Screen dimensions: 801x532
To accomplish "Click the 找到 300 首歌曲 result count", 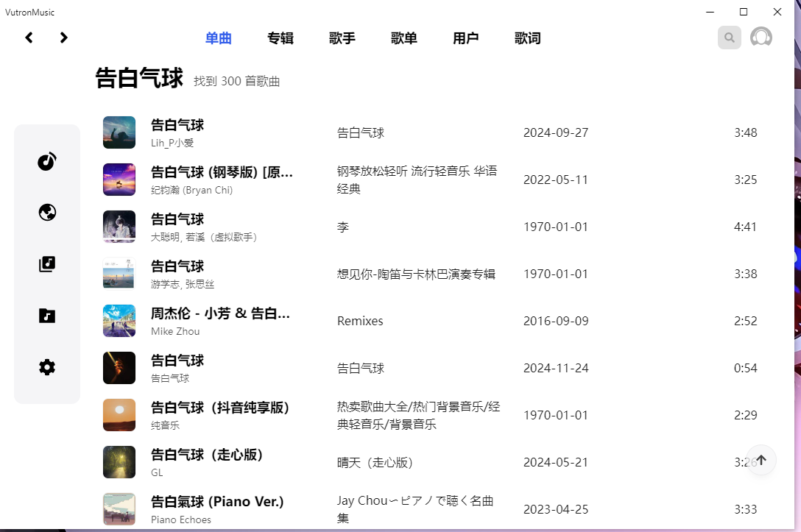I will [x=236, y=81].
